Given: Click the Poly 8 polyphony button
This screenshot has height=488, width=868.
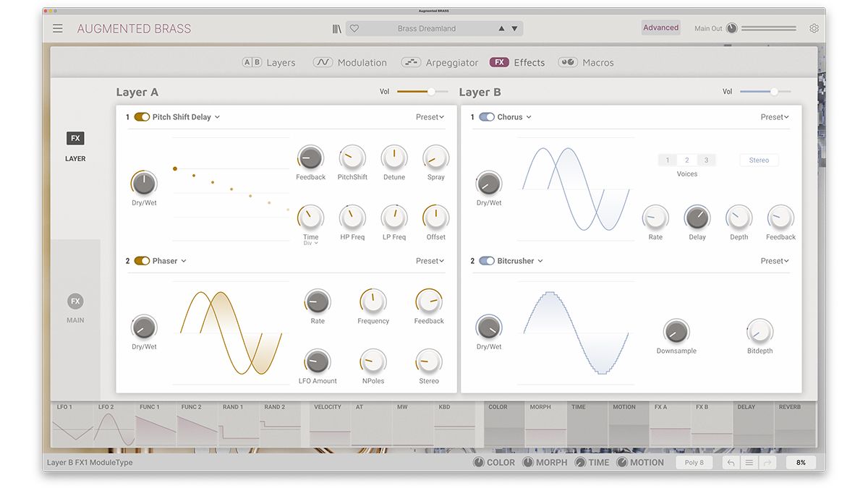Looking at the screenshot, I should (x=694, y=463).
